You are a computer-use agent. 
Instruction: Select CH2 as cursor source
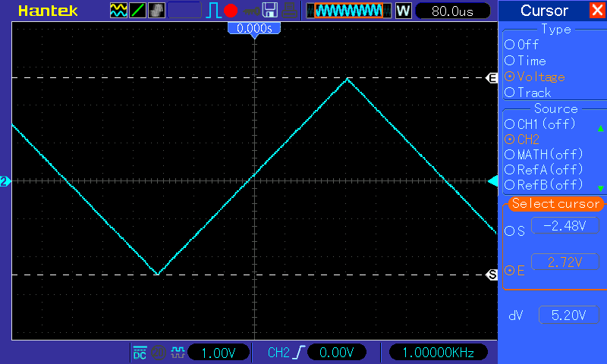(x=522, y=140)
